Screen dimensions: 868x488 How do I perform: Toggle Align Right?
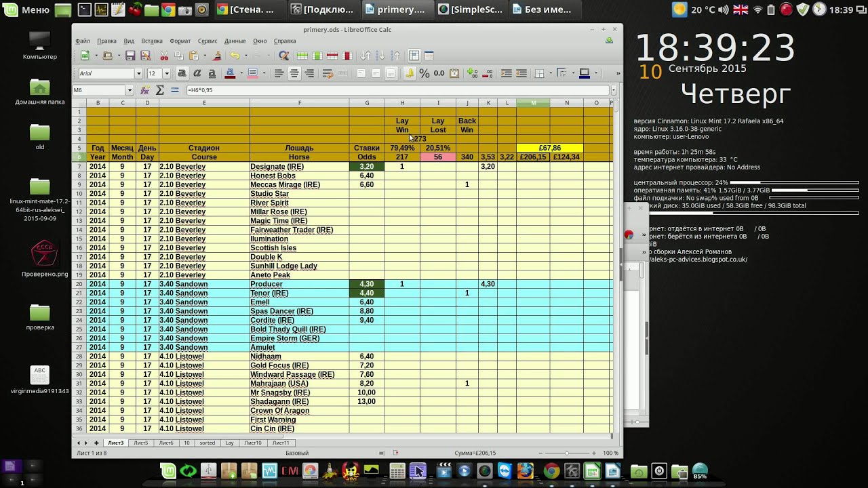coord(309,73)
